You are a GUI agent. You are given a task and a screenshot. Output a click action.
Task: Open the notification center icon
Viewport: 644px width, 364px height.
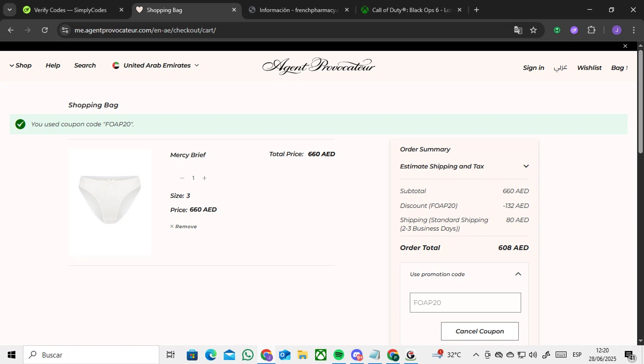(630, 355)
